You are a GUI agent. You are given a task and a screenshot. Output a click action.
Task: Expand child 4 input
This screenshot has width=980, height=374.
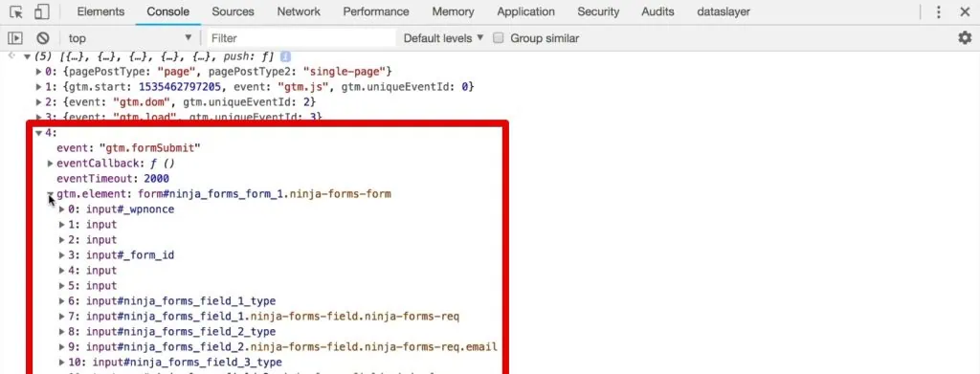pos(62,271)
